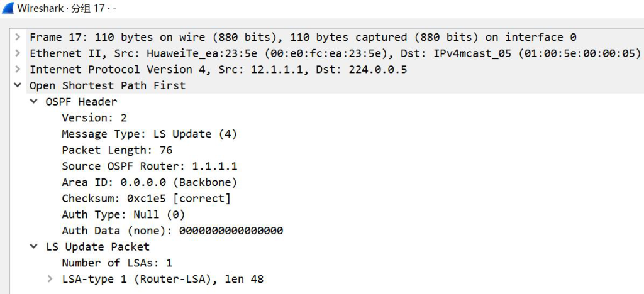Expand the Frame 17 details

pos(17,37)
